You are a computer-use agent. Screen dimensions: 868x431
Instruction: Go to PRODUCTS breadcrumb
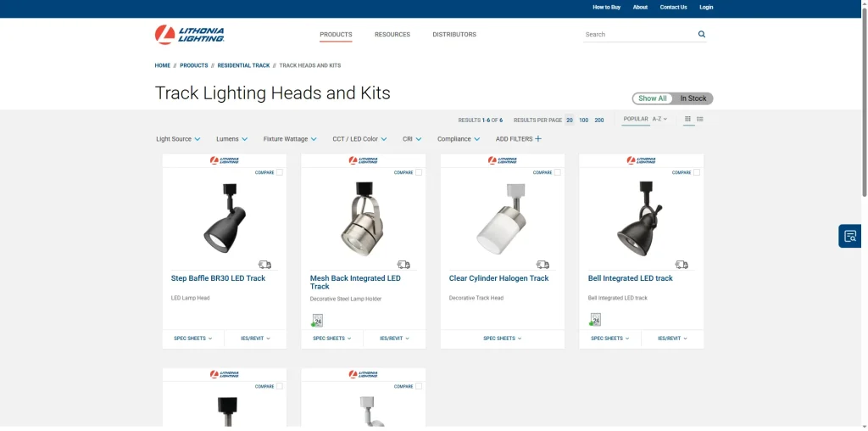pyautogui.click(x=194, y=65)
